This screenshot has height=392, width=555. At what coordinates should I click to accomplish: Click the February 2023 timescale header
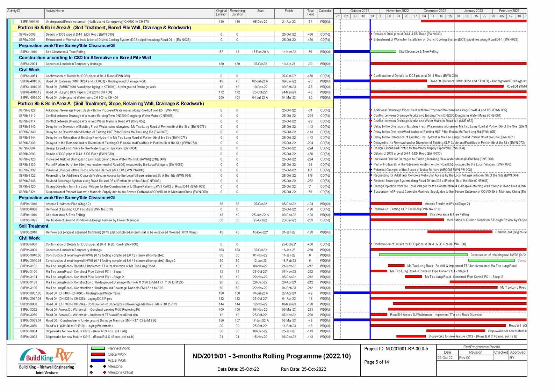click(x=509, y=11)
